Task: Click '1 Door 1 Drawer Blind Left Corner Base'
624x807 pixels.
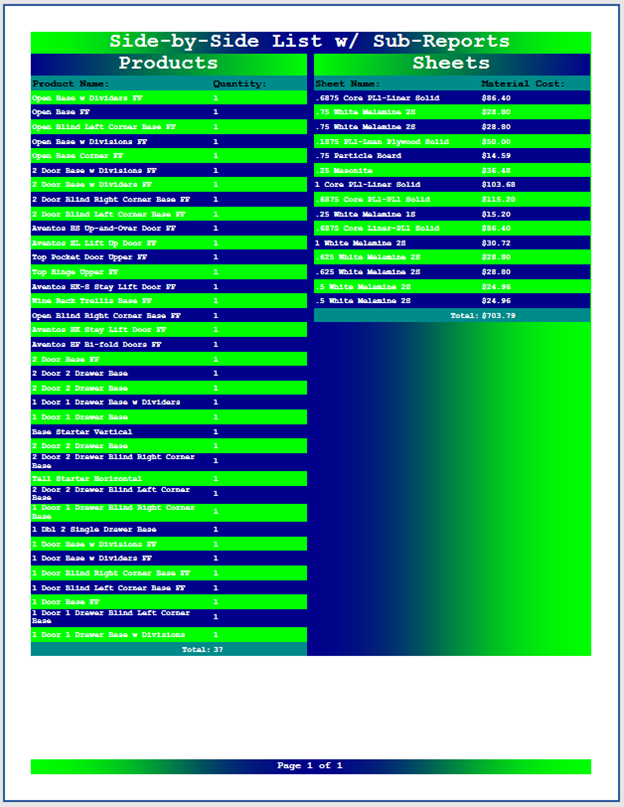Action: (111, 617)
